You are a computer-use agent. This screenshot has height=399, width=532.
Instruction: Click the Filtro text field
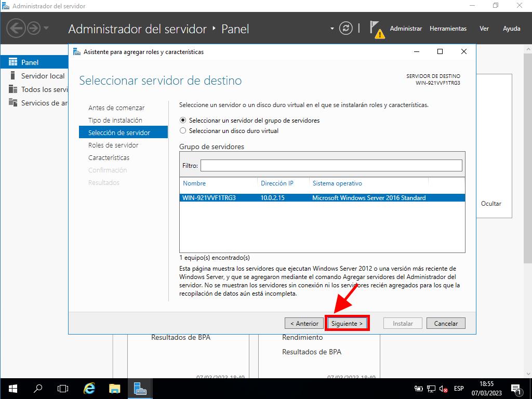click(331, 165)
